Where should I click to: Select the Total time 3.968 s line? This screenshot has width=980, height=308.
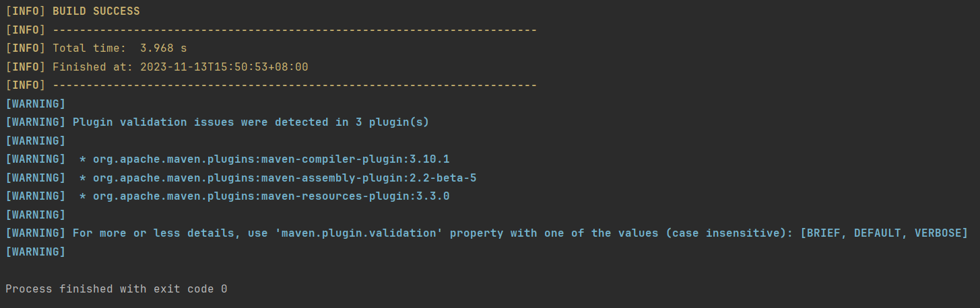click(96, 48)
